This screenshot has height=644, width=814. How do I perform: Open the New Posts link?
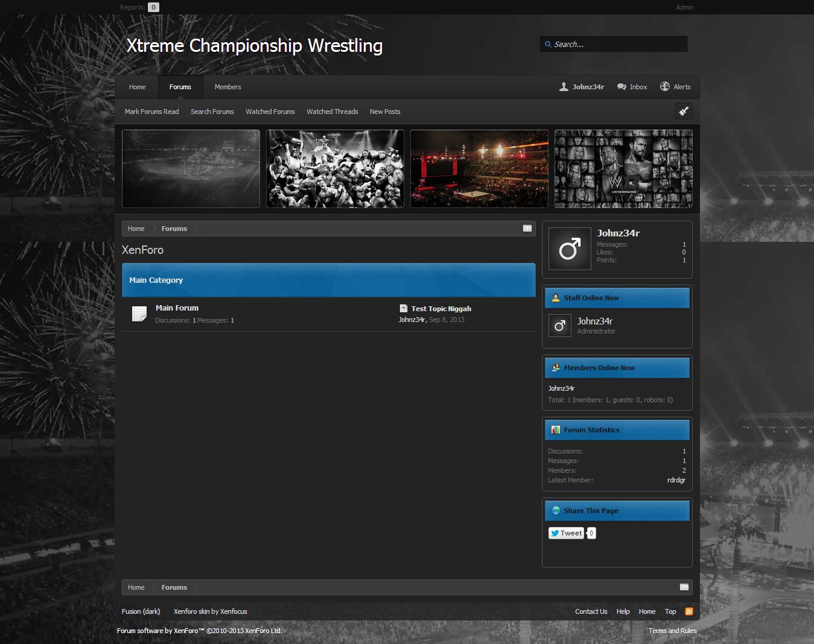384,112
